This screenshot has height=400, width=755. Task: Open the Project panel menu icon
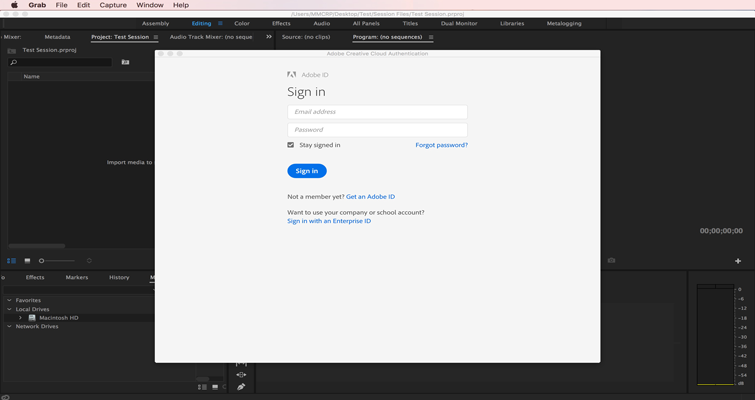point(156,37)
